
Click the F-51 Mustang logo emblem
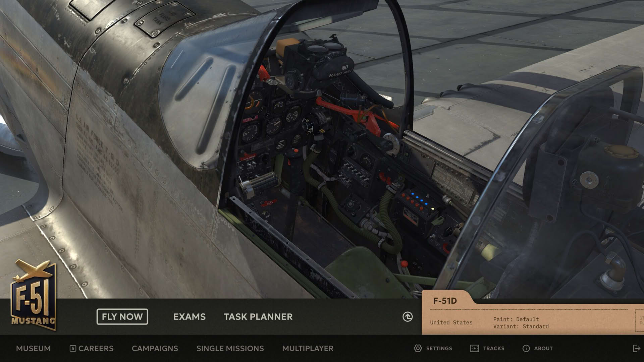coord(34,295)
